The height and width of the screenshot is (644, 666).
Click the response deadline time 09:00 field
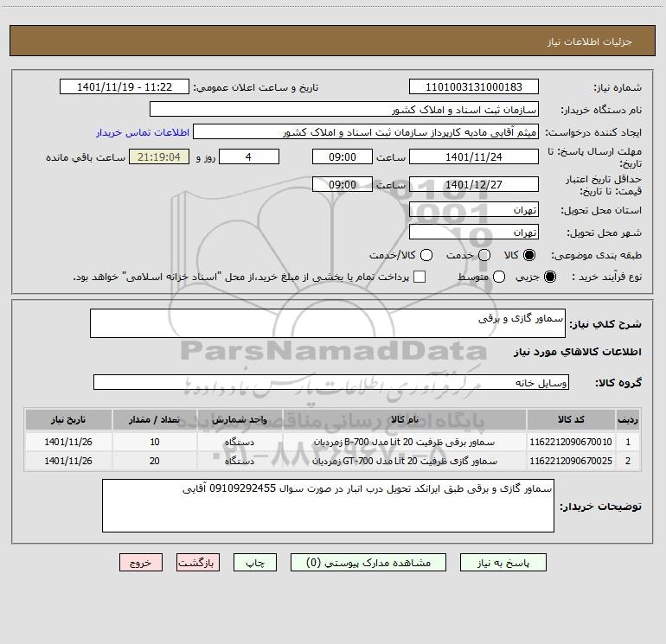[343, 156]
